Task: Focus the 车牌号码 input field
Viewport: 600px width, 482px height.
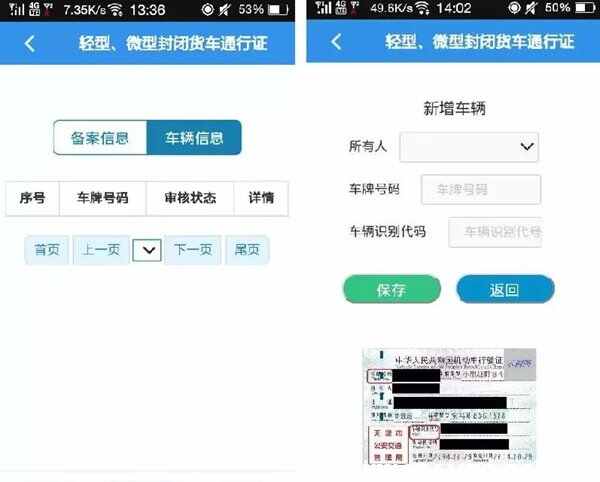Action: [481, 190]
